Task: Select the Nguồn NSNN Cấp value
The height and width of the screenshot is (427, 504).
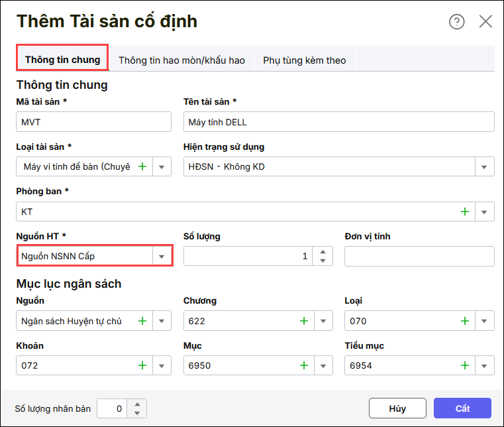Action: (58, 256)
